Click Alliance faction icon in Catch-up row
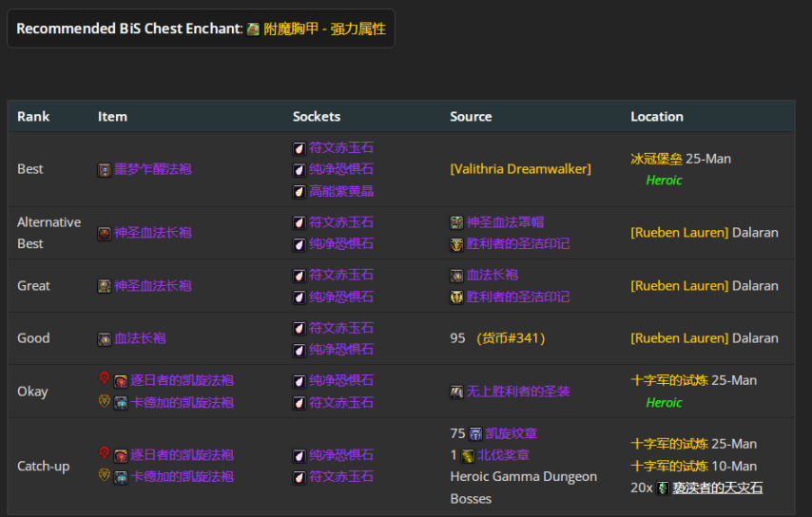The height and width of the screenshot is (517, 812). (x=105, y=475)
